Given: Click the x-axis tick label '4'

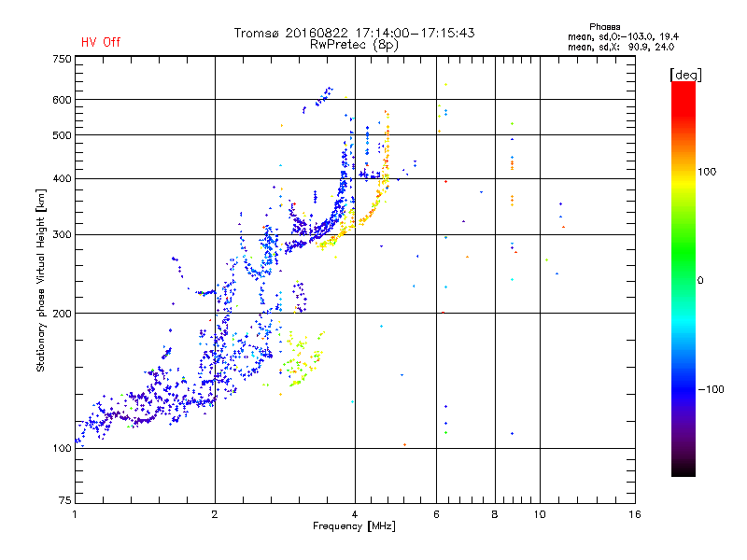Looking at the screenshot, I should [355, 514].
